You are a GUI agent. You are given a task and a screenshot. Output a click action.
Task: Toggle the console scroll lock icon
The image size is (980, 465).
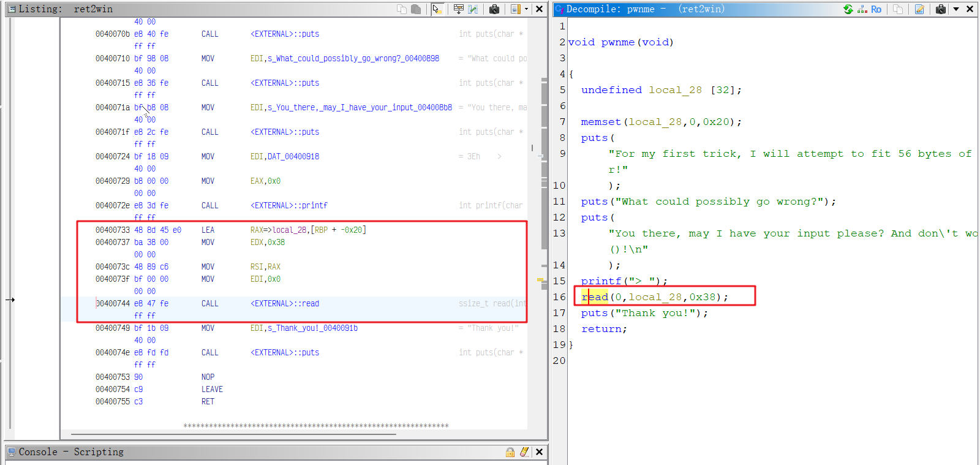coord(510,452)
